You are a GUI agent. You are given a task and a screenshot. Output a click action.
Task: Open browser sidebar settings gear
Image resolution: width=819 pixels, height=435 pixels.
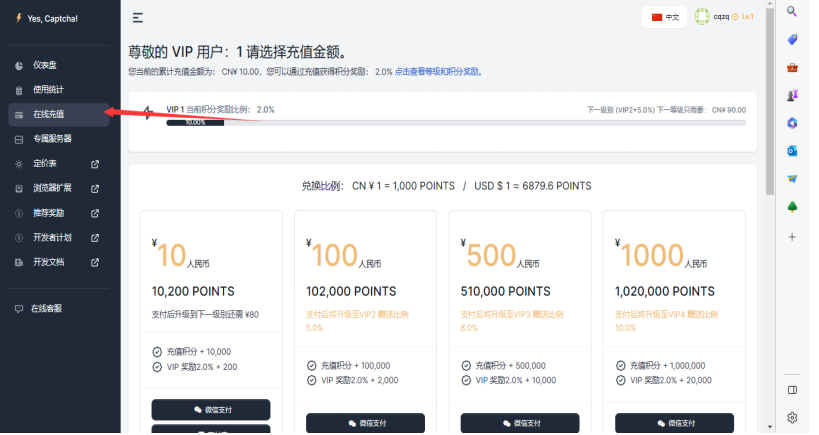click(792, 417)
